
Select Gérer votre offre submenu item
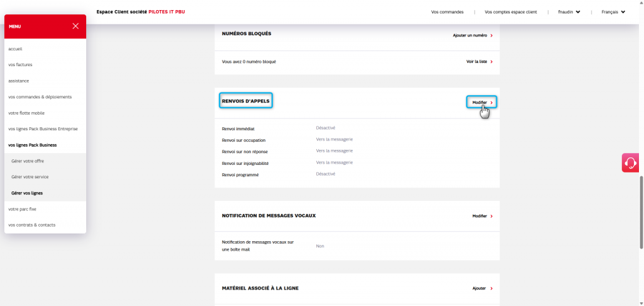point(28,161)
